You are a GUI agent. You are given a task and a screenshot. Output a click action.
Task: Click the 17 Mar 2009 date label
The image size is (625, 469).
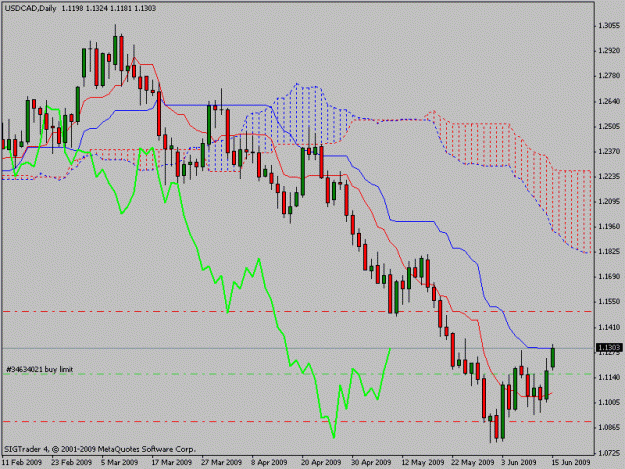pos(172,462)
